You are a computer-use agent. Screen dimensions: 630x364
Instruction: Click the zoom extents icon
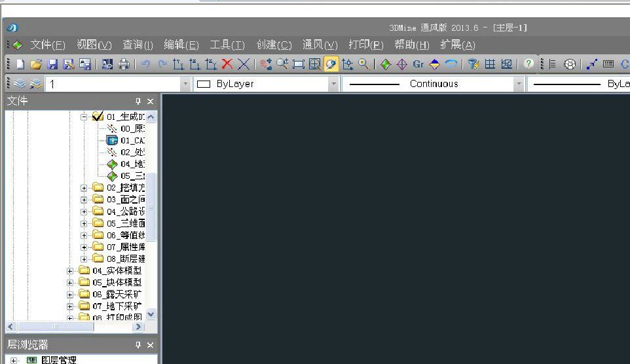(x=314, y=64)
